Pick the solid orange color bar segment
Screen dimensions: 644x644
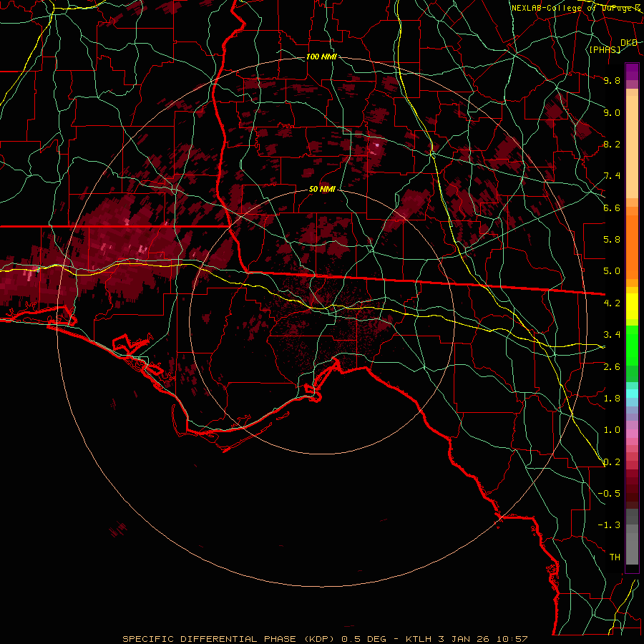[x=632, y=247]
